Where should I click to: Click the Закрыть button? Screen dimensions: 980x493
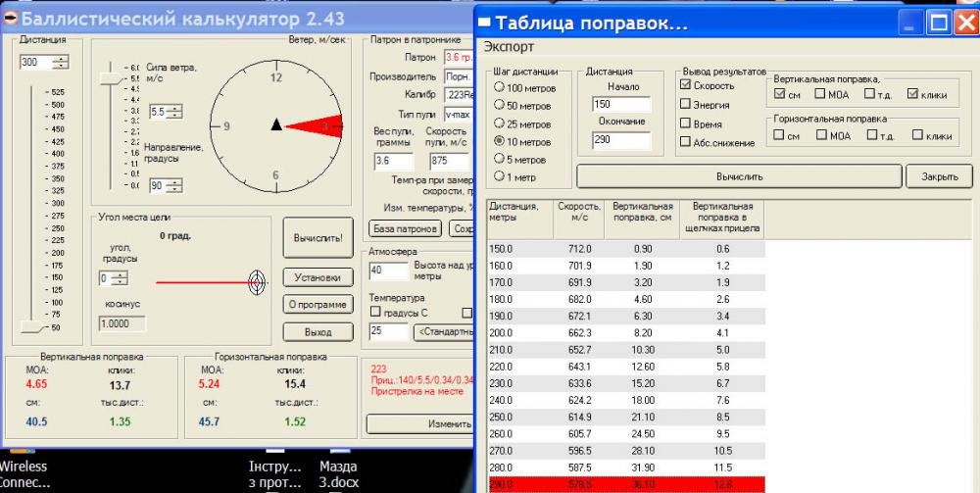(938, 176)
